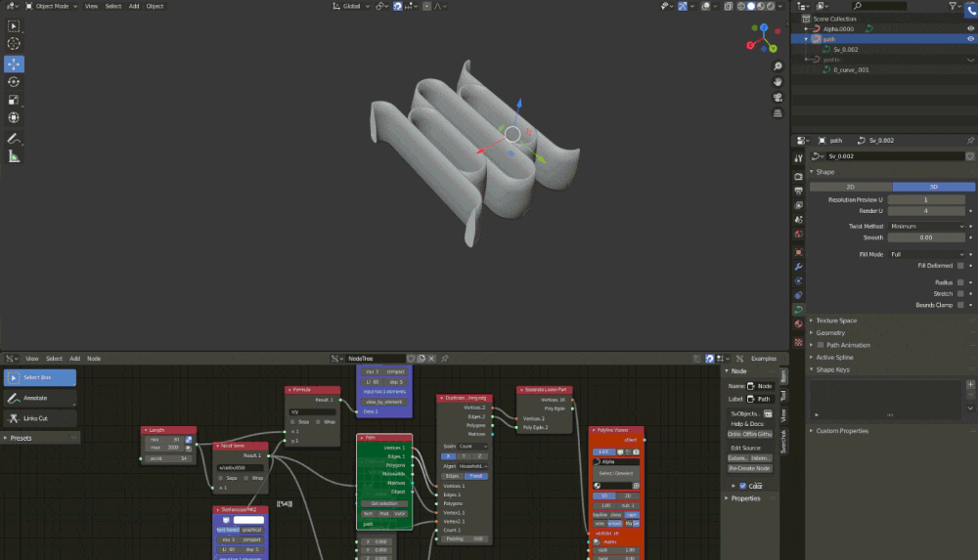
Task: Open the Node menu in node editor
Action: 94,359
